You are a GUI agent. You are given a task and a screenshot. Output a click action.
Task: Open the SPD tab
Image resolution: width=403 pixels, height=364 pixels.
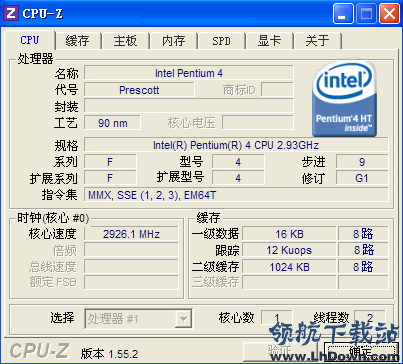221,41
